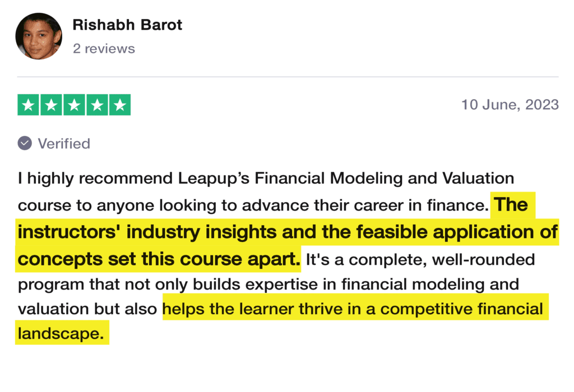Select the second green rating star

click(51, 105)
